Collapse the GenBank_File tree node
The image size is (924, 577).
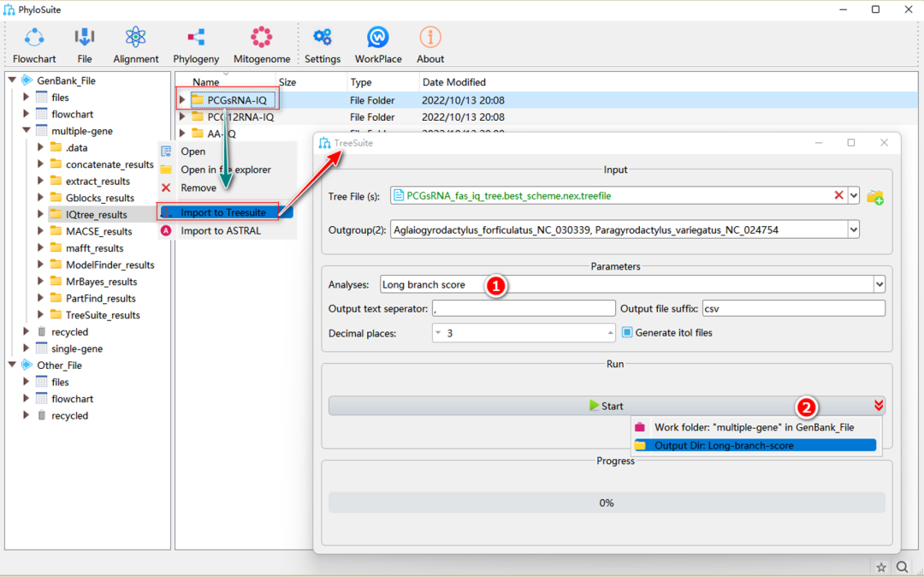[12, 80]
